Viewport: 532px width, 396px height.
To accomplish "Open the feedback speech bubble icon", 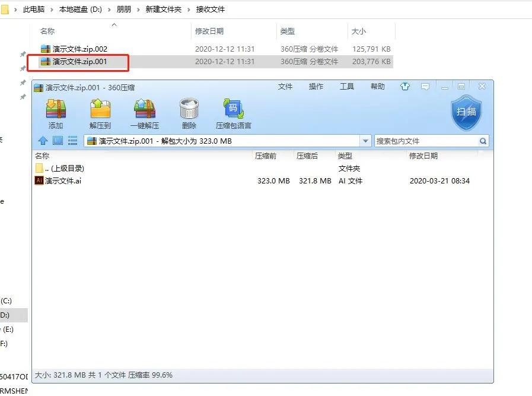I will [425, 87].
